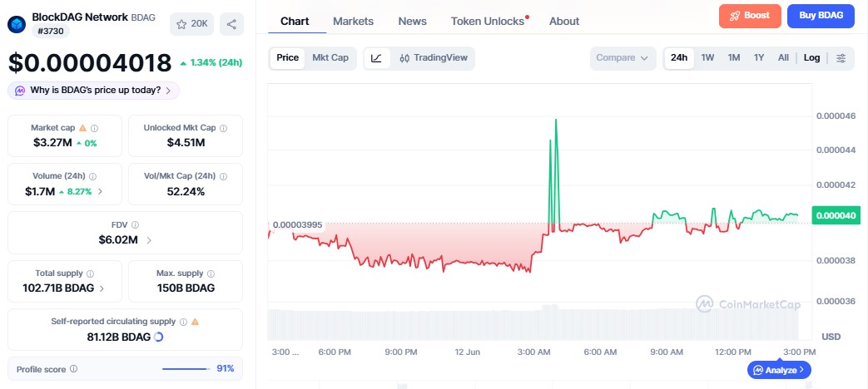Viewport: 868px width, 389px height.
Task: Click the Analyze button
Action: coord(779,370)
